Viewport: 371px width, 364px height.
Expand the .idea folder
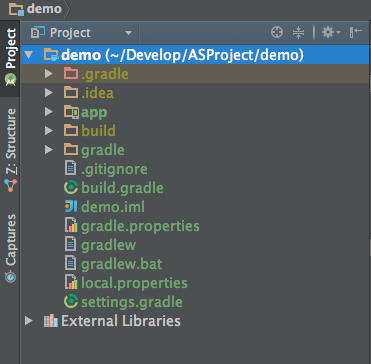[49, 93]
